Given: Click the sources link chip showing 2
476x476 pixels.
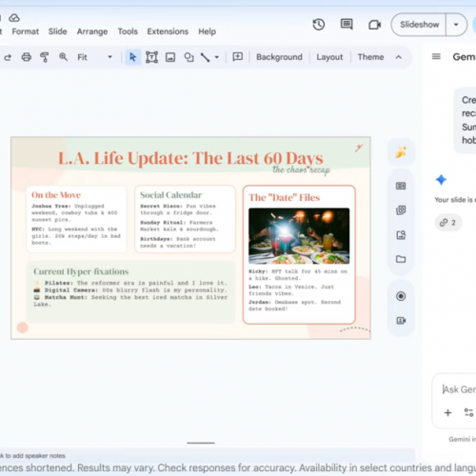Looking at the screenshot, I should point(447,223).
